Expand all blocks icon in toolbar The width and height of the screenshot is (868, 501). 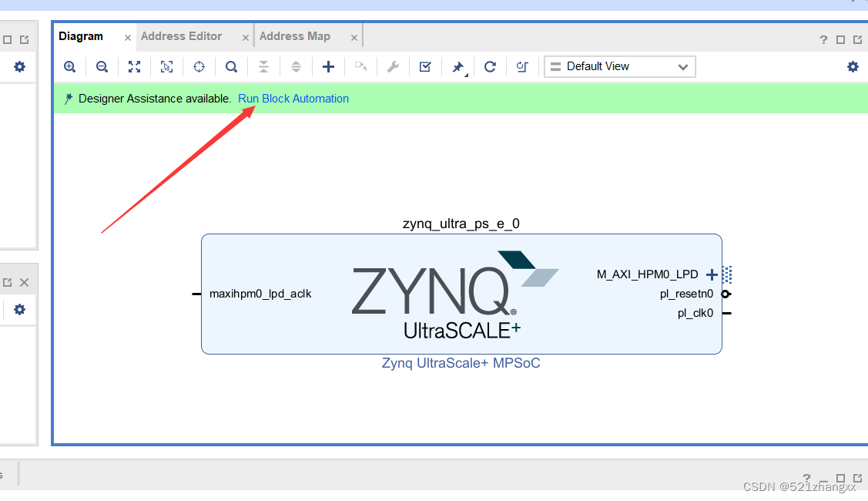coord(297,67)
